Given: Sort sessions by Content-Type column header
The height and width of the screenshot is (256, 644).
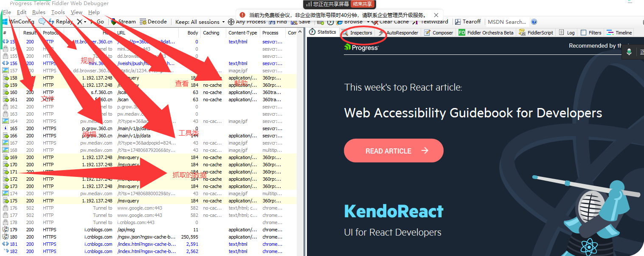Looking at the screenshot, I should pos(243,33).
